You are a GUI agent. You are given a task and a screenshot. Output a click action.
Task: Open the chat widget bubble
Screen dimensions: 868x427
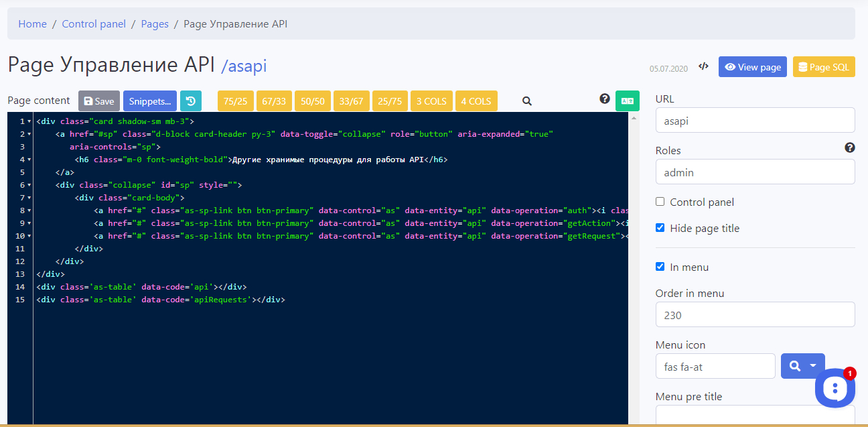coord(835,387)
